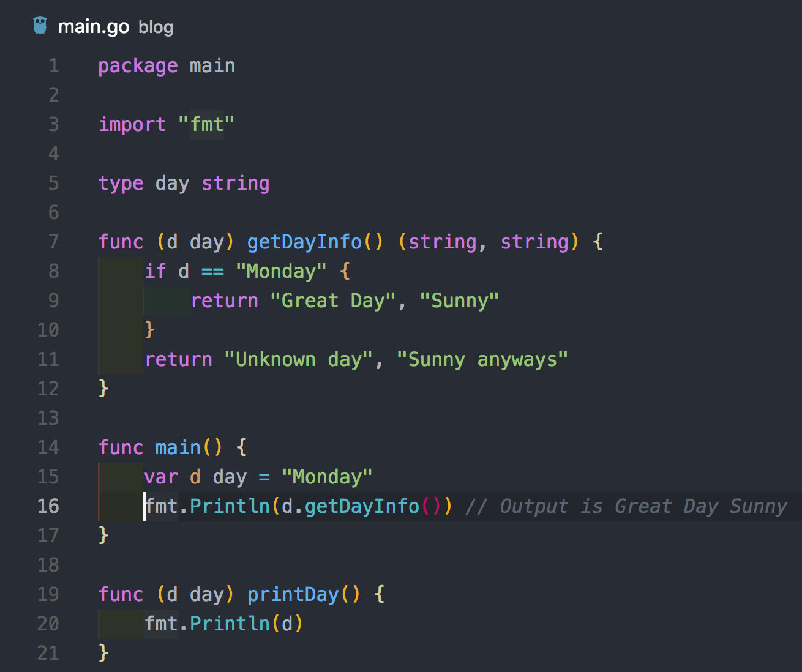This screenshot has height=672, width=802.
Task: Select the var d day = "Monday" line
Action: click(257, 477)
